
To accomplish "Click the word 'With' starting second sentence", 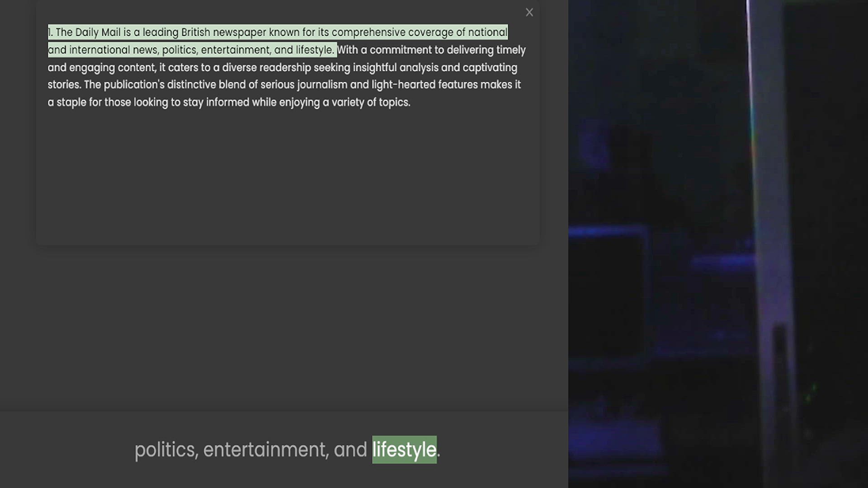I will coord(348,50).
